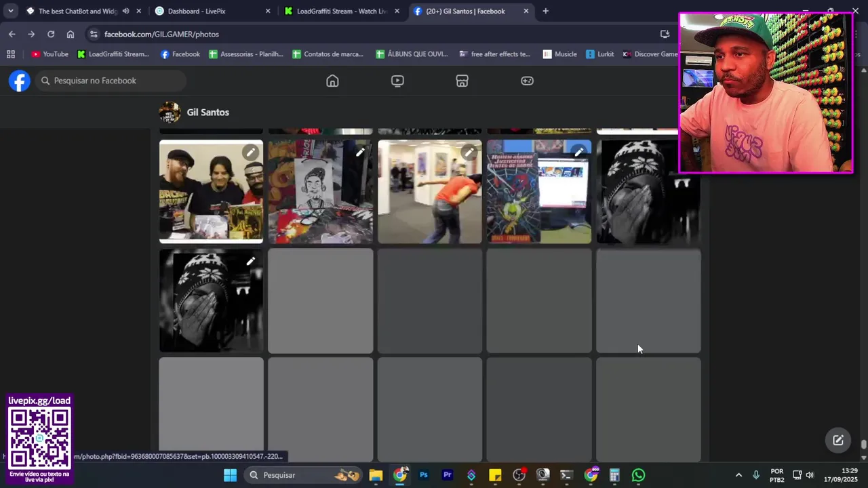Open Premiere Pro from the taskbar
The width and height of the screenshot is (868, 488).
[x=447, y=475]
